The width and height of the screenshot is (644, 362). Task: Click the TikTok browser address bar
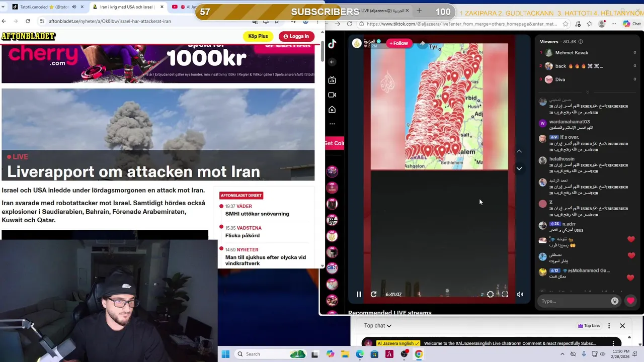462,24
